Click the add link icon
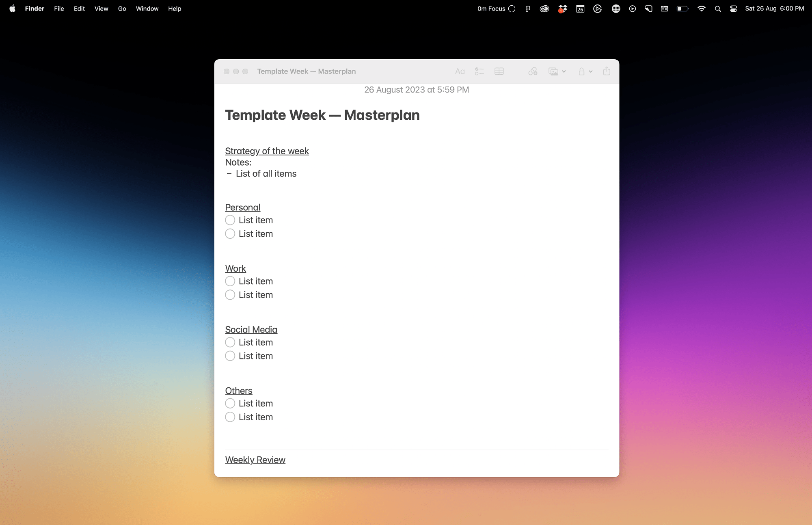Image resolution: width=812 pixels, height=525 pixels. (533, 71)
